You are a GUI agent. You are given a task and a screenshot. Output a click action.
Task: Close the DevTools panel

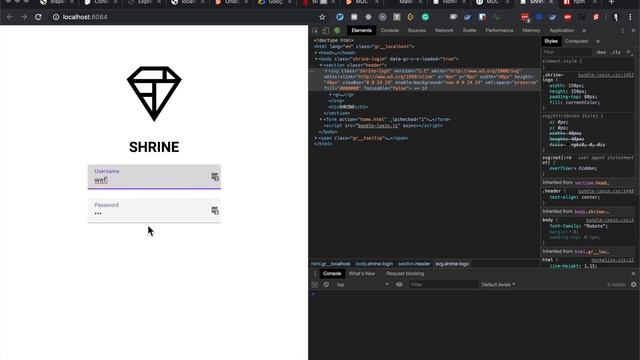point(633,31)
